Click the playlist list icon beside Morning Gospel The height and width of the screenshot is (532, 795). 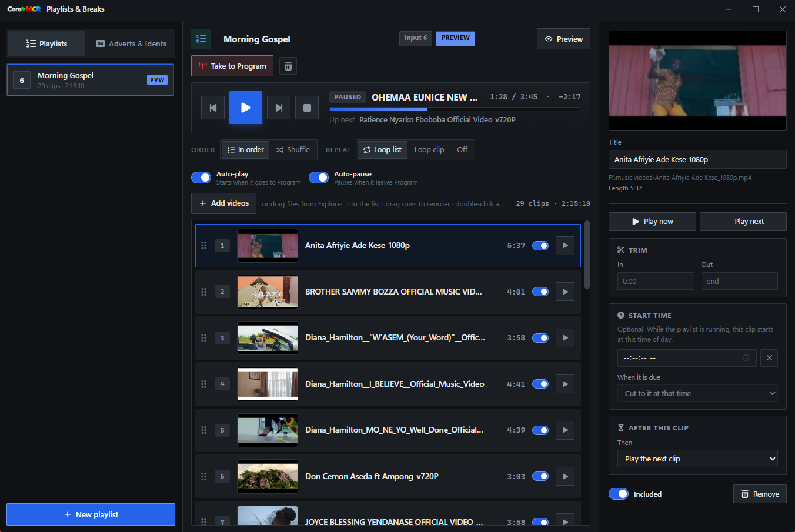(x=201, y=39)
